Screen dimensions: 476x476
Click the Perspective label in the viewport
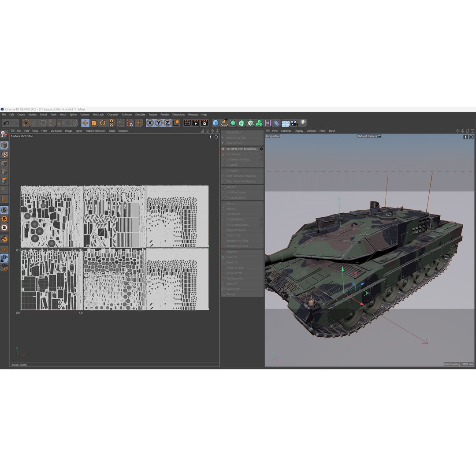272,136
